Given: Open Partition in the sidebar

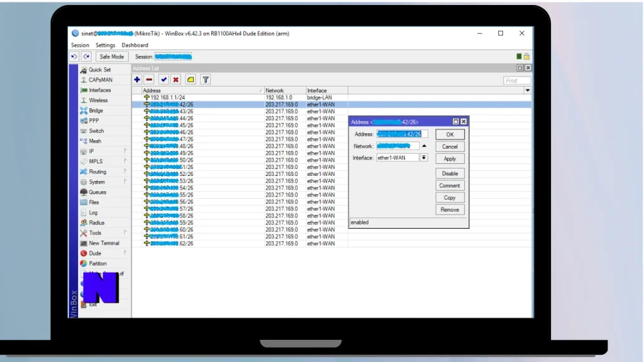Looking at the screenshot, I should (97, 263).
